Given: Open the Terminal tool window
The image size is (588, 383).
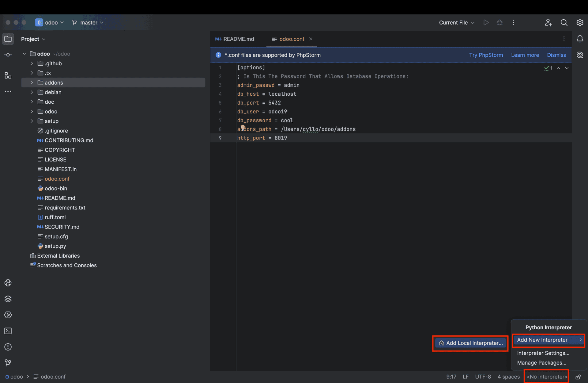Looking at the screenshot, I should pos(8,331).
